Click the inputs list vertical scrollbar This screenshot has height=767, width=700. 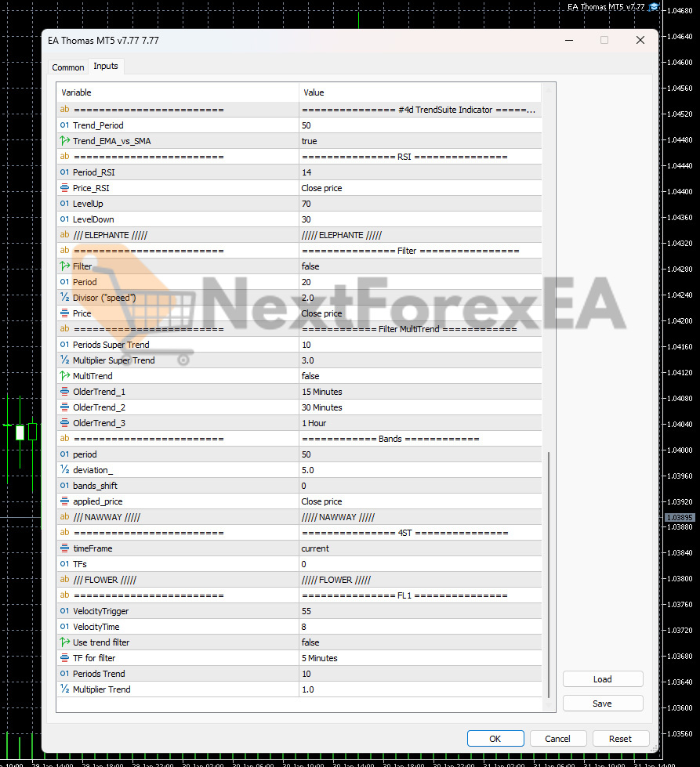[549, 572]
